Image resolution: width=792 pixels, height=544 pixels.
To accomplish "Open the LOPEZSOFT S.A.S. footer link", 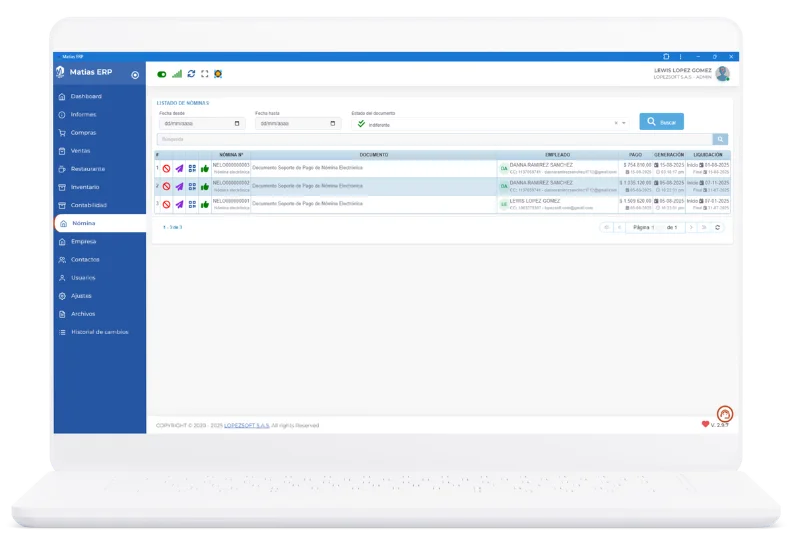I will [x=246, y=425].
